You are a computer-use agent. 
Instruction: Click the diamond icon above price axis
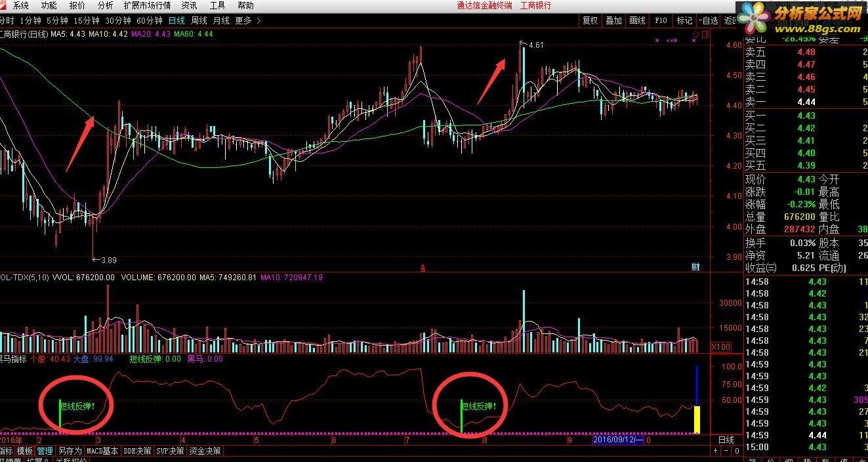click(696, 33)
